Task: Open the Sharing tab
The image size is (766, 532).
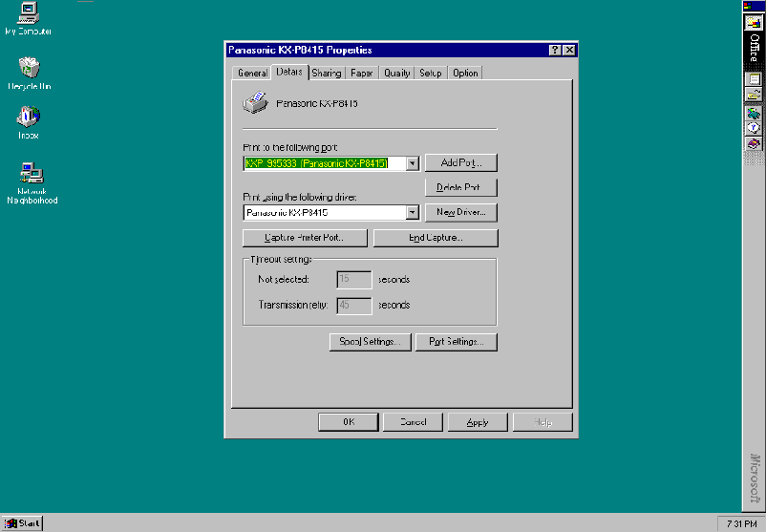Action: tap(326, 74)
